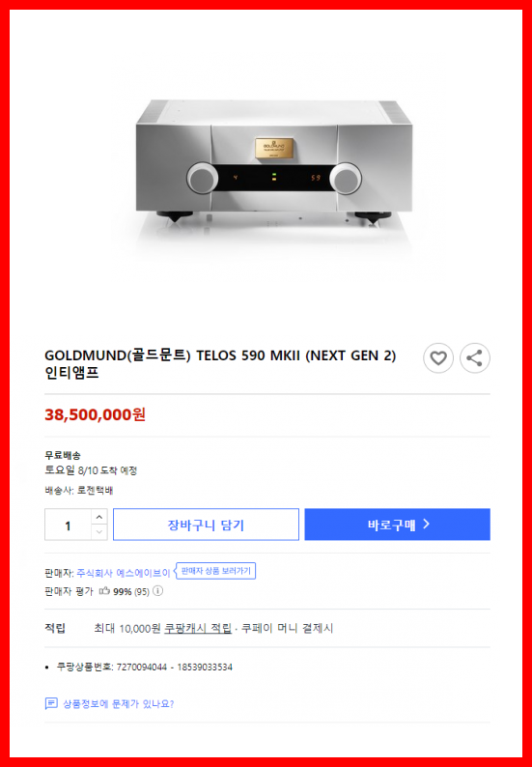Click the 99% seller rating score

click(x=123, y=591)
